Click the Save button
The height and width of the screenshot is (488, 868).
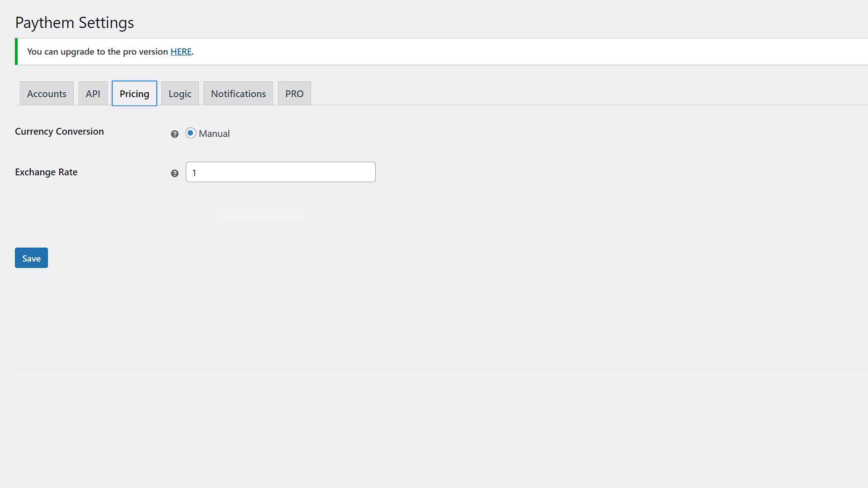31,258
